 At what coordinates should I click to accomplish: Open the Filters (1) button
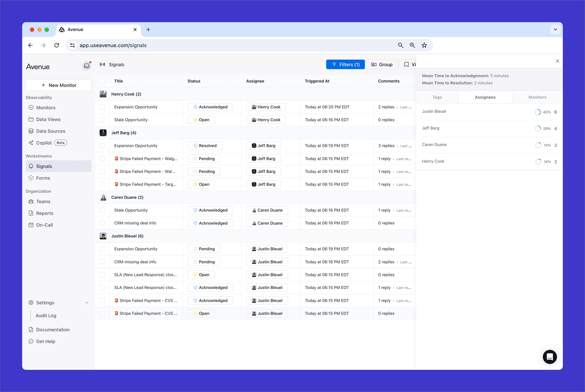(345, 65)
